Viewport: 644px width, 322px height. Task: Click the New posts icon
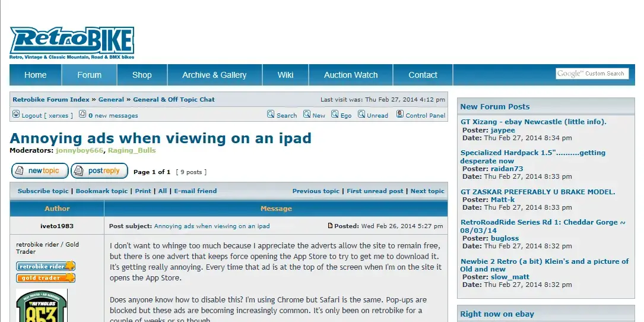pos(307,115)
